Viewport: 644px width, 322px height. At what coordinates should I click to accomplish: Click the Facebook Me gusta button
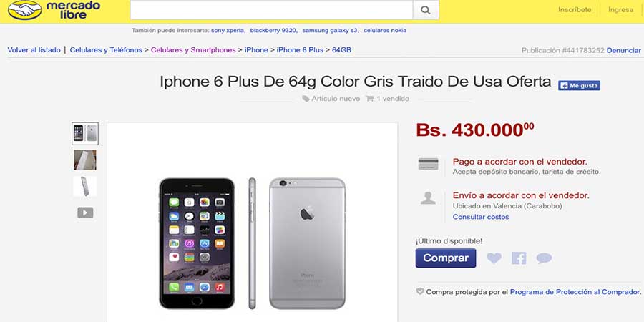[x=579, y=85]
